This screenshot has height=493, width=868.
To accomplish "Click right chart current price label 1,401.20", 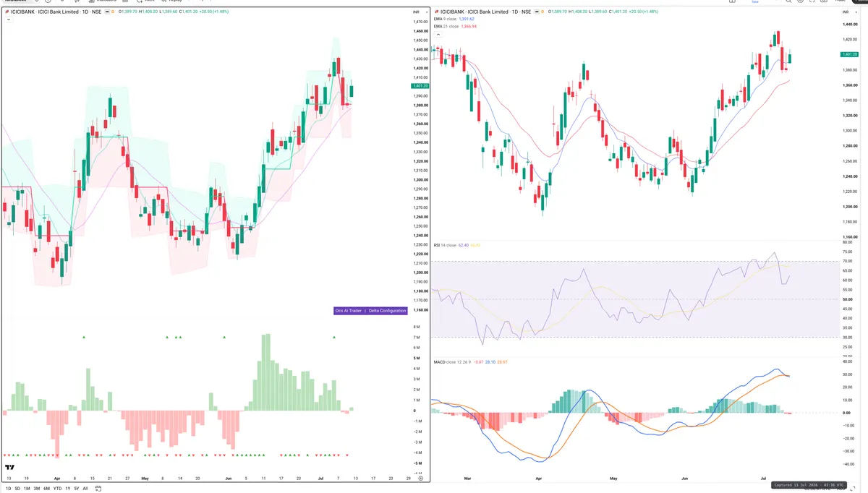I will [x=849, y=54].
